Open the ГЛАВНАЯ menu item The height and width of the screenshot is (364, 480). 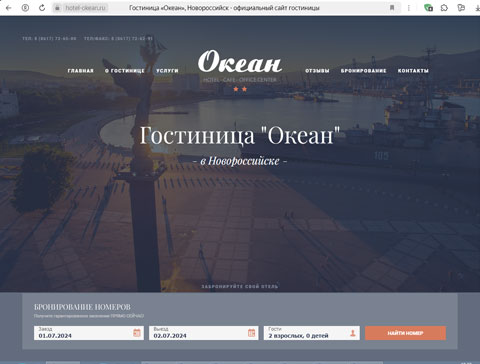point(81,71)
